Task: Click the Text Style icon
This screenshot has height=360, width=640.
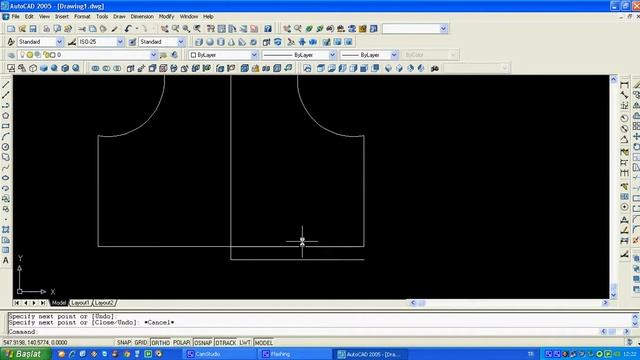Action: point(11,42)
